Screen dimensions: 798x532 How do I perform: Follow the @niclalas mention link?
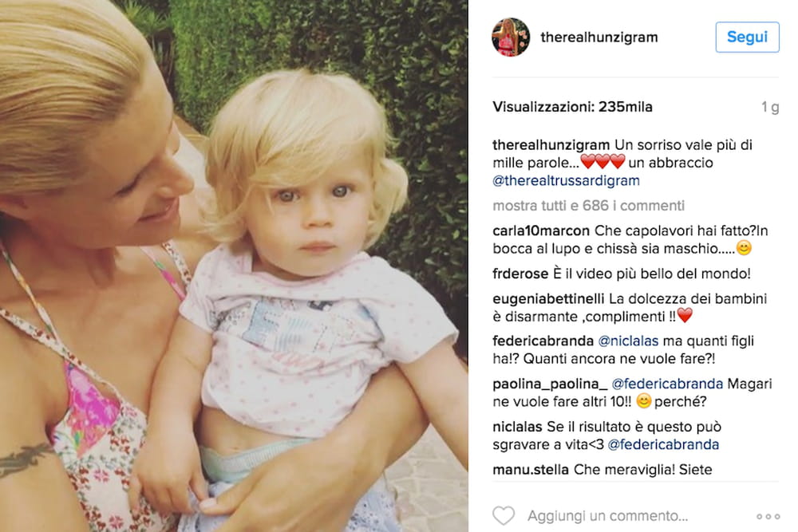click(x=628, y=341)
